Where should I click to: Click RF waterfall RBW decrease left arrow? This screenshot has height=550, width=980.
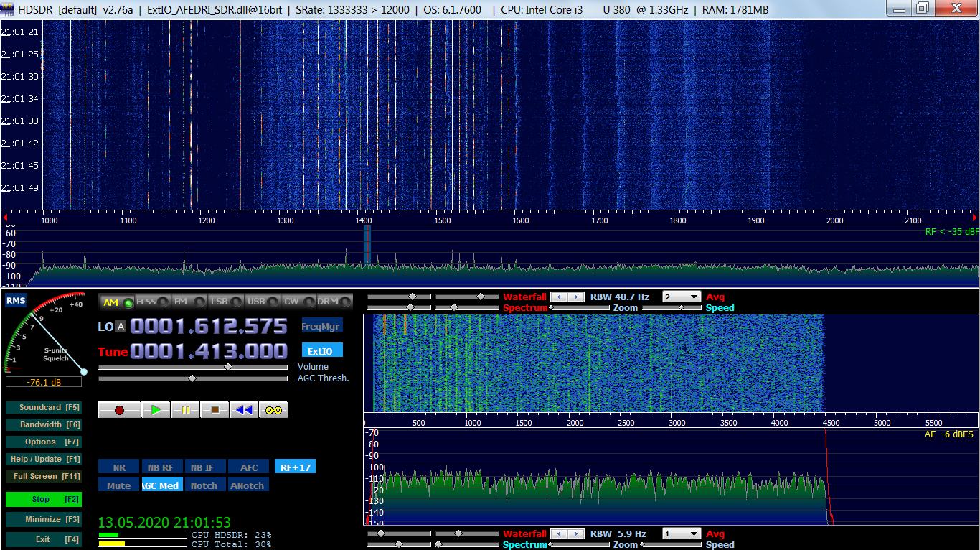(x=558, y=297)
